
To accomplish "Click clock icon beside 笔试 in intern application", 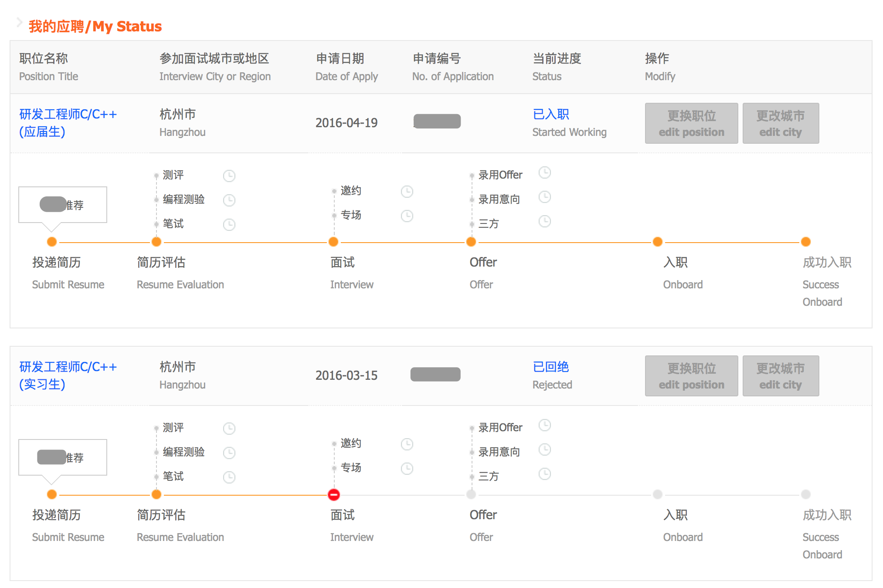I will click(x=229, y=477).
